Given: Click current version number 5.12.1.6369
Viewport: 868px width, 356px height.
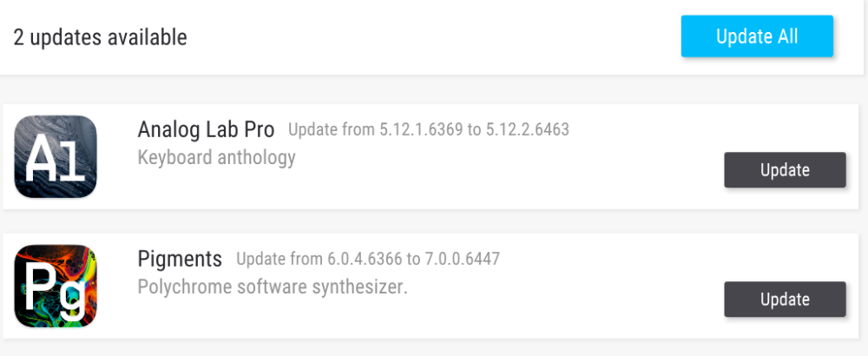Looking at the screenshot, I should click(x=421, y=131).
